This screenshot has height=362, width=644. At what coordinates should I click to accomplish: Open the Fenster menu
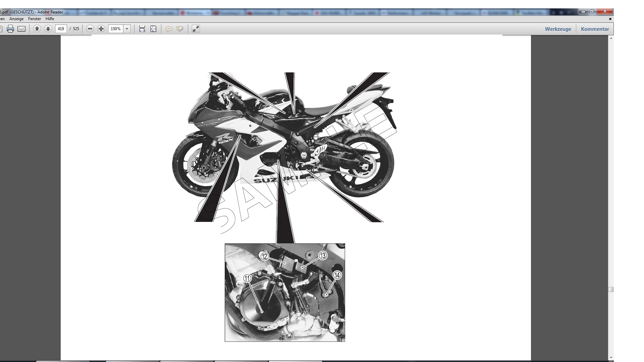pos(35,19)
